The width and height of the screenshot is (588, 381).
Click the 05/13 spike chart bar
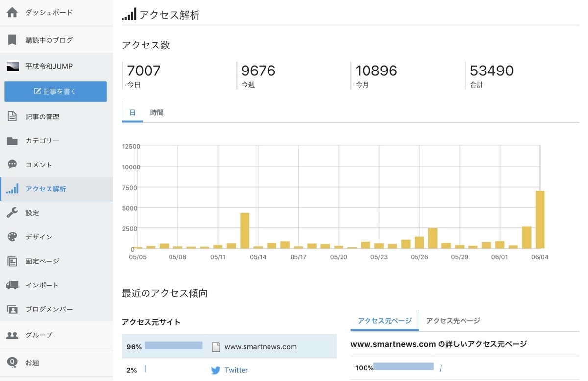pyautogui.click(x=245, y=231)
